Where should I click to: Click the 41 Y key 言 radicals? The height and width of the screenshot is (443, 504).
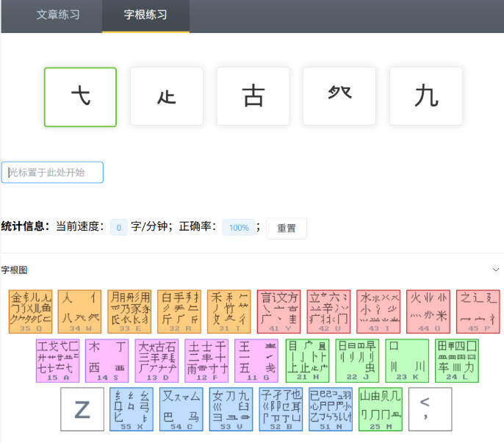point(278,311)
